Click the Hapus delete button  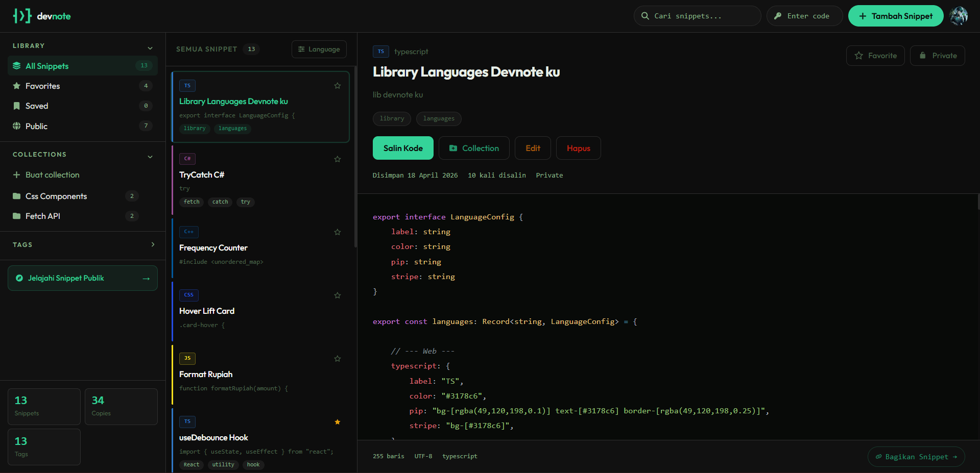coord(578,148)
